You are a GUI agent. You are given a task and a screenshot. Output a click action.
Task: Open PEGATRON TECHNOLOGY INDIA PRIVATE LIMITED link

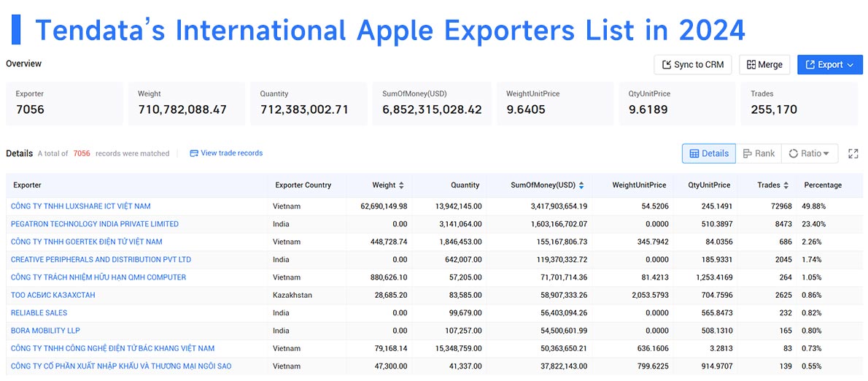(95, 224)
